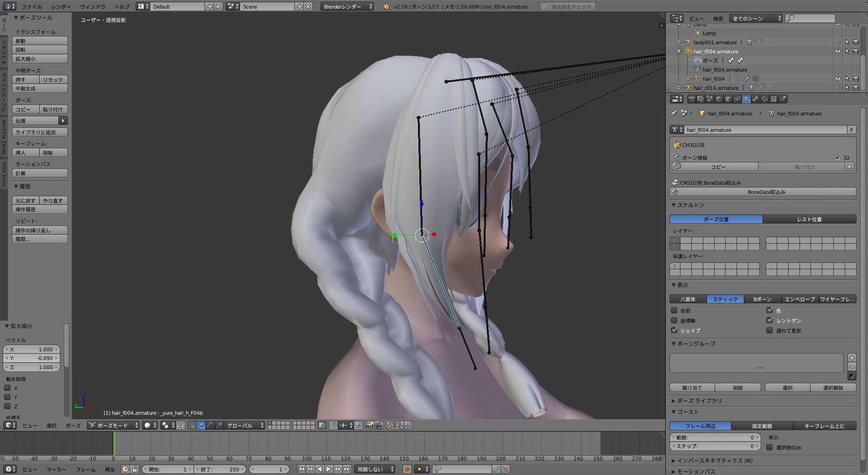The width and height of the screenshot is (868, 475).
Task: Enable 選択物のみ ghost option
Action: tap(770, 447)
